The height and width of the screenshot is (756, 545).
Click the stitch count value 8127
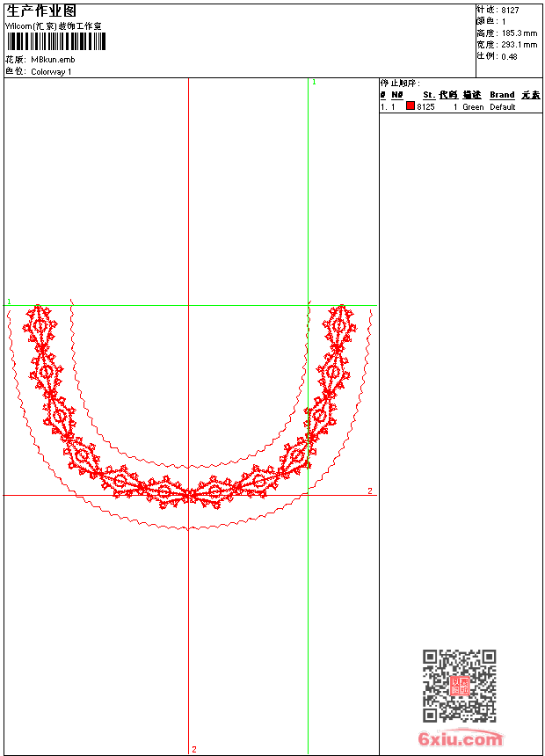click(510, 10)
